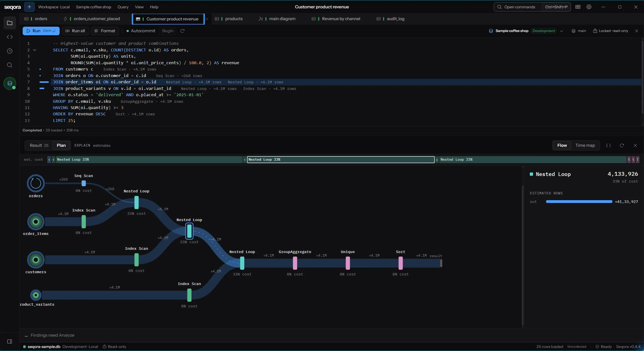Click the refresh icon next to Begin
644x351 pixels.
click(x=182, y=31)
